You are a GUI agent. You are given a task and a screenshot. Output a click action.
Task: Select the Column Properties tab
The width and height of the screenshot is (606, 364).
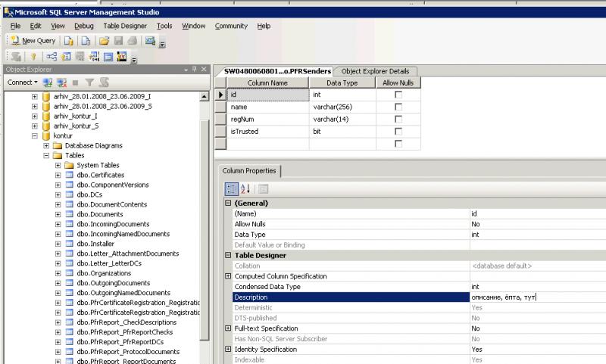249,170
